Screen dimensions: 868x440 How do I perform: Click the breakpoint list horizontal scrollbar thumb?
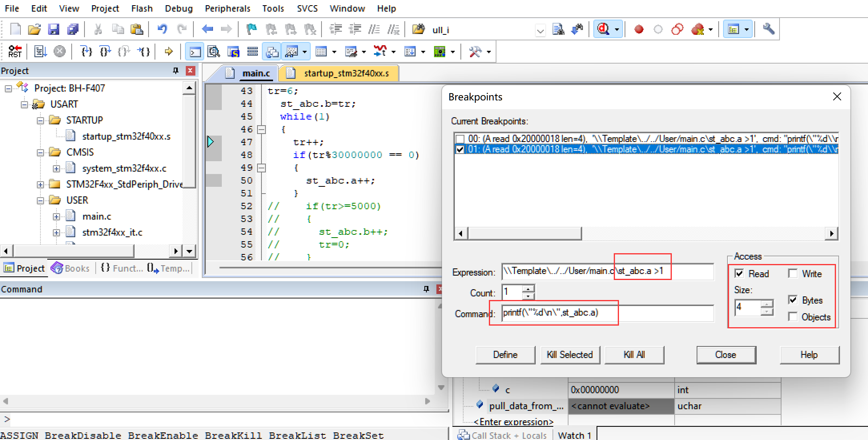pyautogui.click(x=524, y=233)
